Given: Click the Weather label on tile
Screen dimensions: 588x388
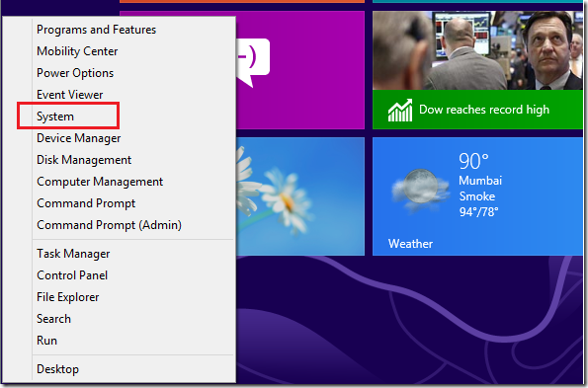Looking at the screenshot, I should click(410, 244).
